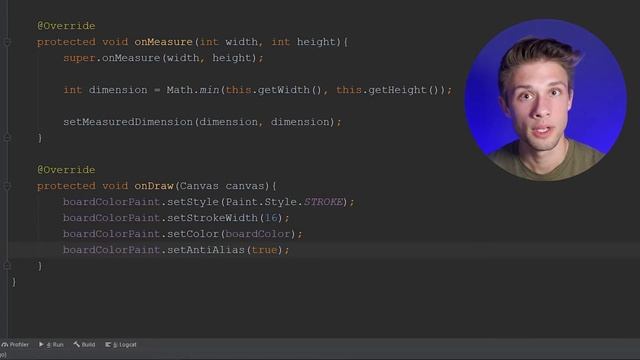This screenshot has width=640, height=360.
Task: Click this.getWidth() call
Action: pyautogui.click(x=274, y=90)
